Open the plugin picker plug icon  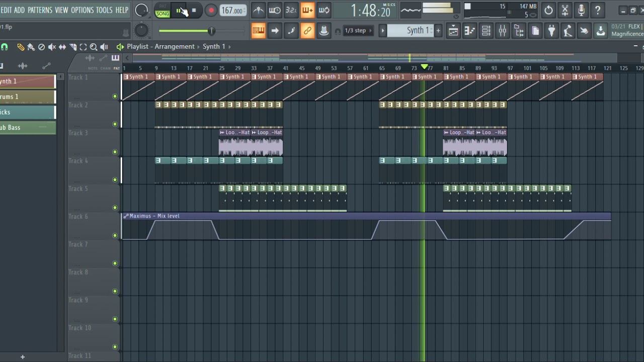pos(551,31)
